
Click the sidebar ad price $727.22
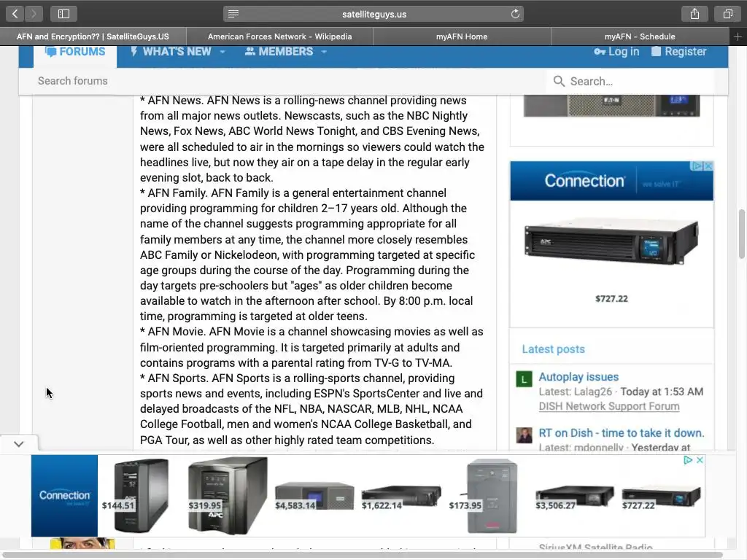[x=611, y=298]
